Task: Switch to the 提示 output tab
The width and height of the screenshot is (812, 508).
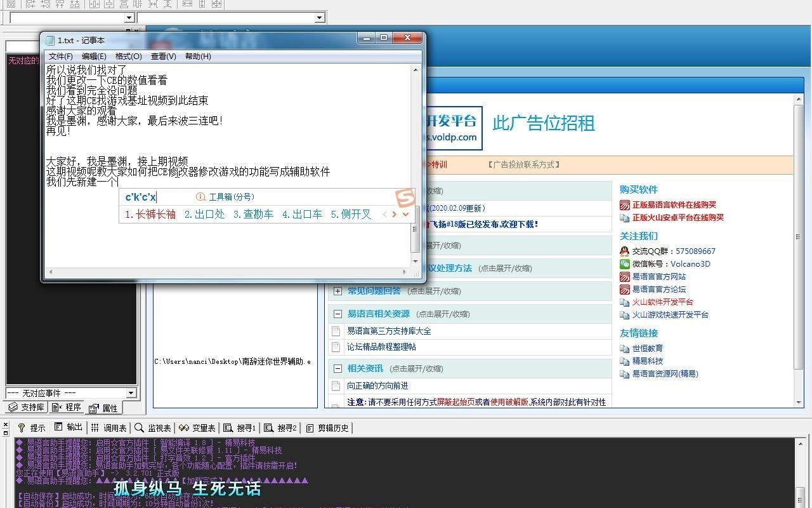Action: pyautogui.click(x=32, y=428)
